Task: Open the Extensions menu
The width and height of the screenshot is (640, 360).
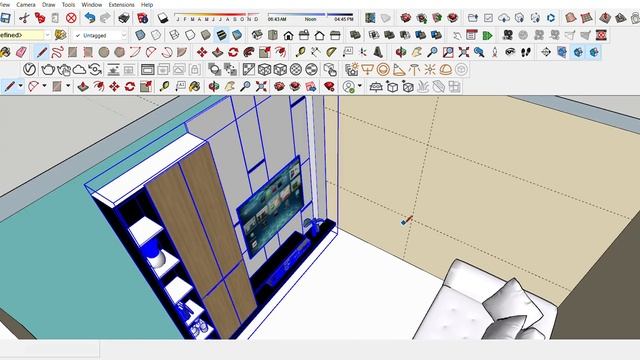Action: point(121,4)
